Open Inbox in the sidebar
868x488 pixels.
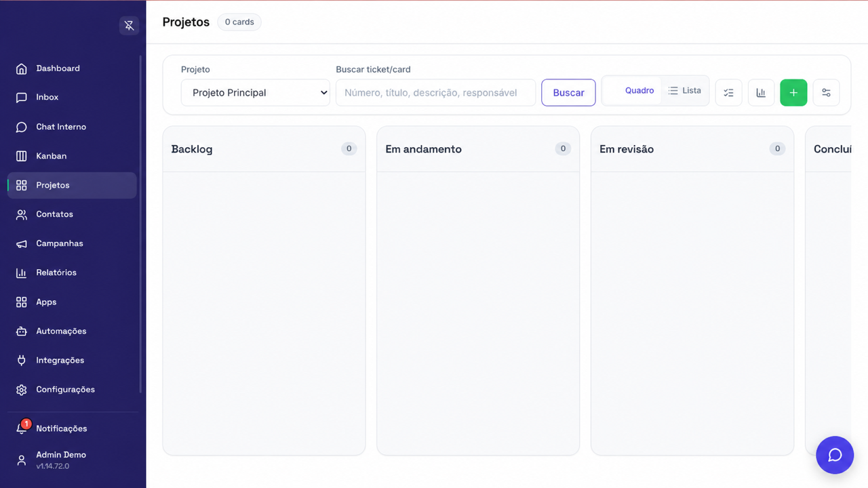(x=72, y=98)
